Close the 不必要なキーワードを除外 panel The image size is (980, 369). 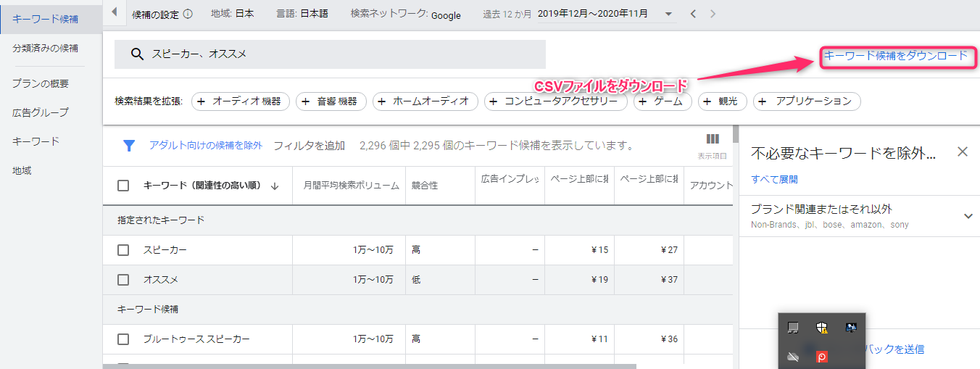pyautogui.click(x=962, y=152)
